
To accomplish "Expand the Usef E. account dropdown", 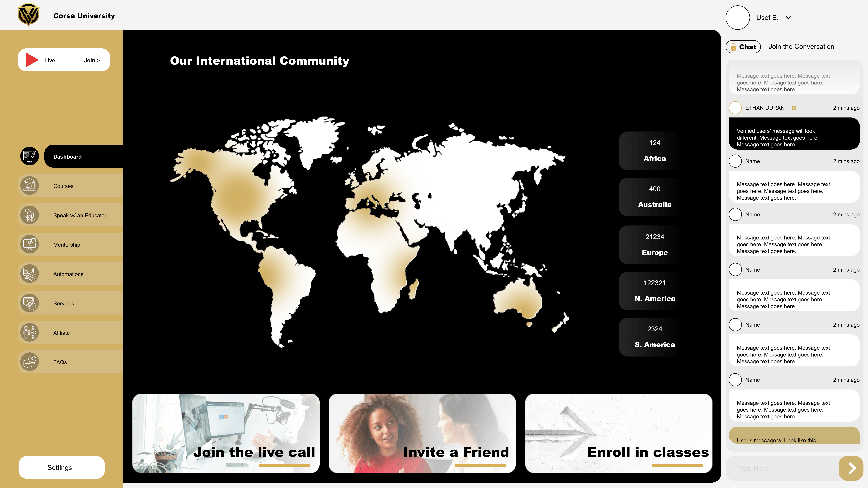I will click(788, 18).
